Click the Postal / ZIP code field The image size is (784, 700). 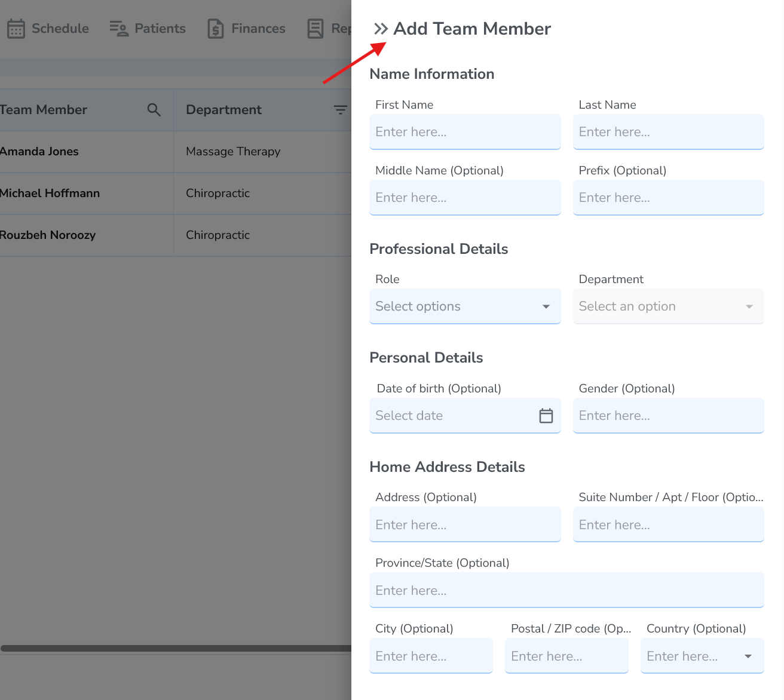tap(566, 656)
